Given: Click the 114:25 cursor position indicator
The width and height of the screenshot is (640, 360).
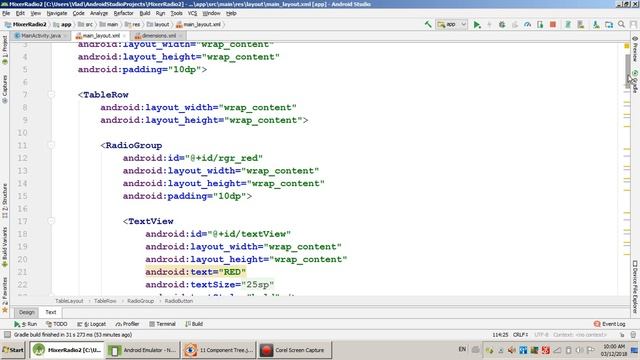Looking at the screenshot, I should [x=500, y=335].
